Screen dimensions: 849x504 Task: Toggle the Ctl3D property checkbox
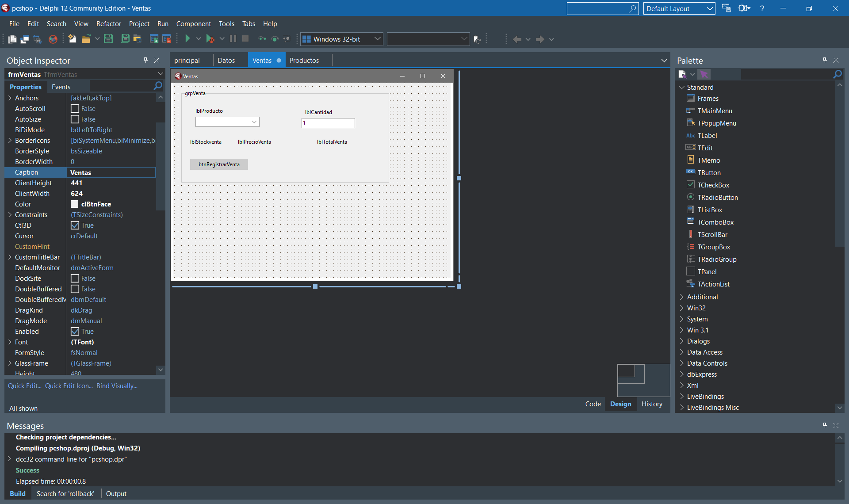[x=75, y=225]
